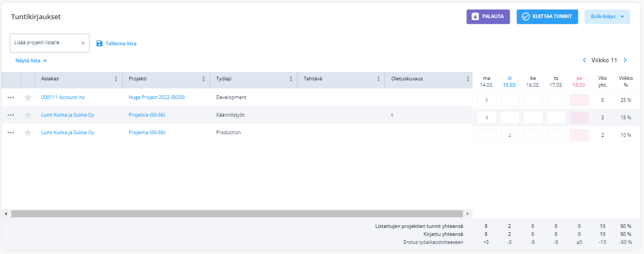The image size is (644, 254).
Task: Open Projektia (56-56) link in Käännöstyöt row
Action: (147, 115)
